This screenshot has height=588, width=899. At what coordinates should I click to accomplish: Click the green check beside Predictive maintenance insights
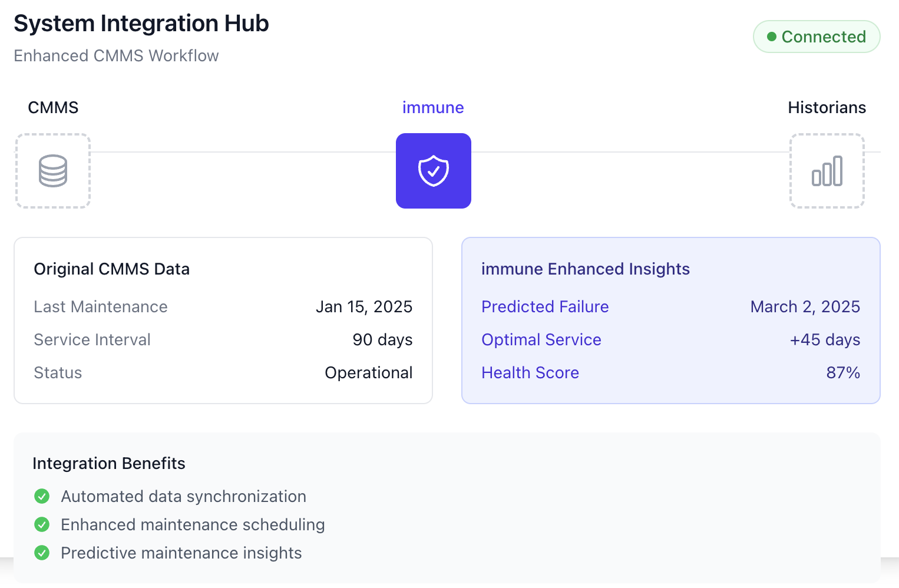coord(42,553)
